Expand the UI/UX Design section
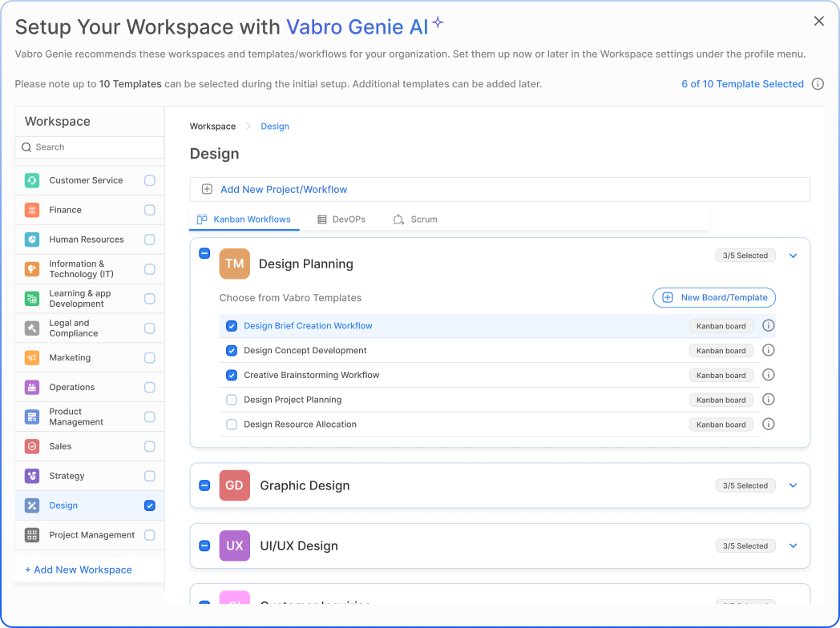 coord(794,546)
